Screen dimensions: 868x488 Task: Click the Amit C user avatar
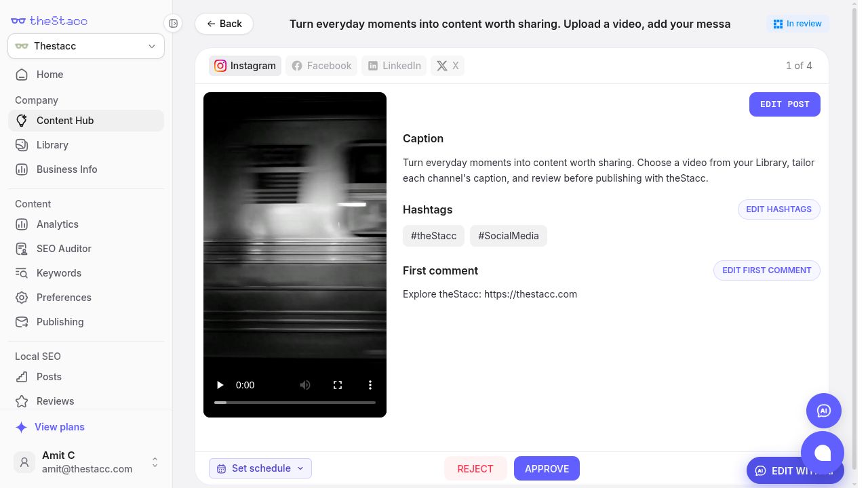click(x=24, y=462)
